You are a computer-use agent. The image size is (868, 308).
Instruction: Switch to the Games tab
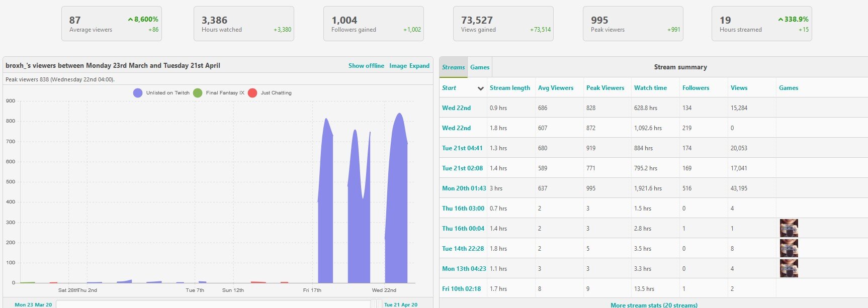[x=479, y=67]
